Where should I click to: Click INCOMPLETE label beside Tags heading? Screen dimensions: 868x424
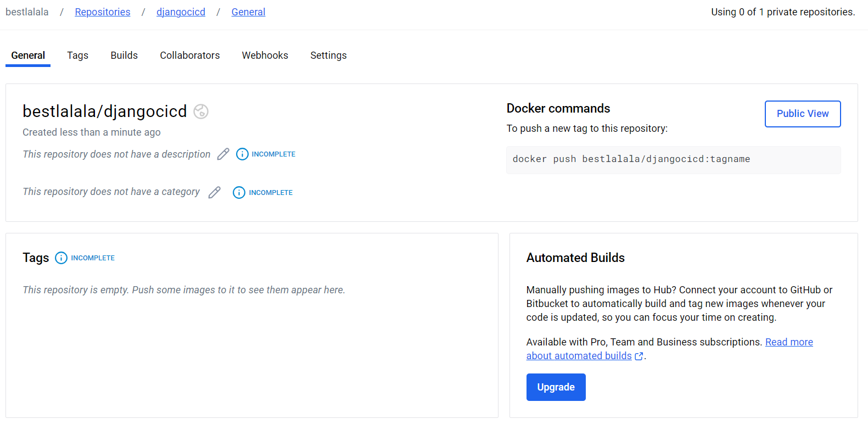pos(93,258)
